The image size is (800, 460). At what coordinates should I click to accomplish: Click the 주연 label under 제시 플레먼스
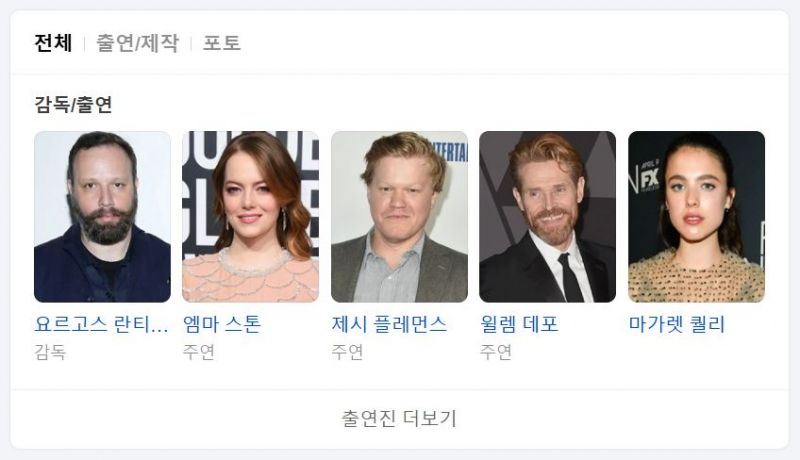347,352
